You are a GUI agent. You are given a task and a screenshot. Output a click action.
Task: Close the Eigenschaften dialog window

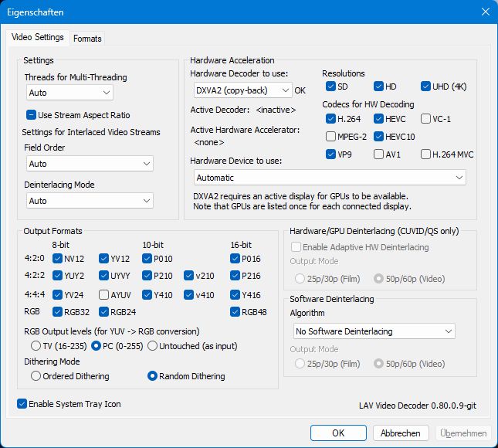click(x=485, y=12)
